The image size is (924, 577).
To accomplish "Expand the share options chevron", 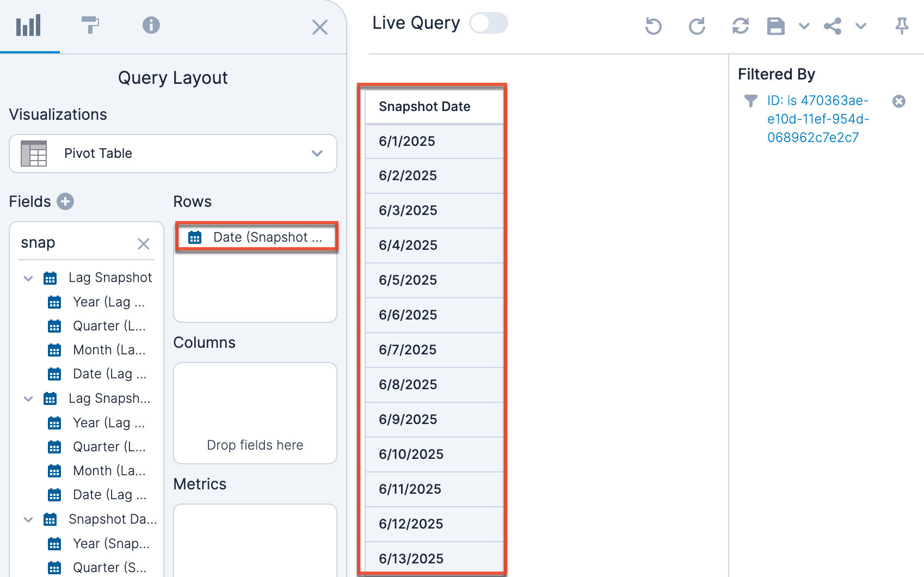I will [861, 26].
